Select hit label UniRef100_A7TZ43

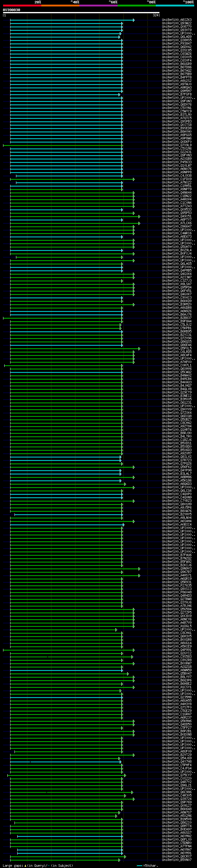tap(177, 206)
